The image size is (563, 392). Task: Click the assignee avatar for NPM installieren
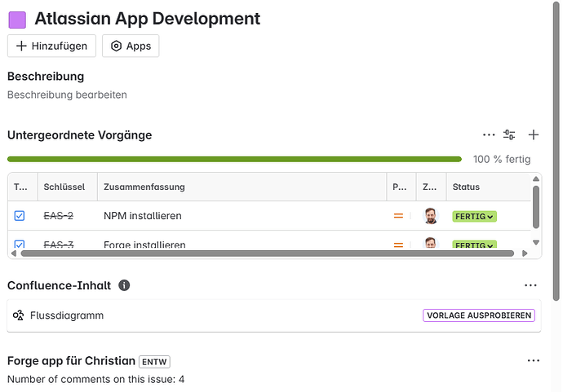[431, 216]
